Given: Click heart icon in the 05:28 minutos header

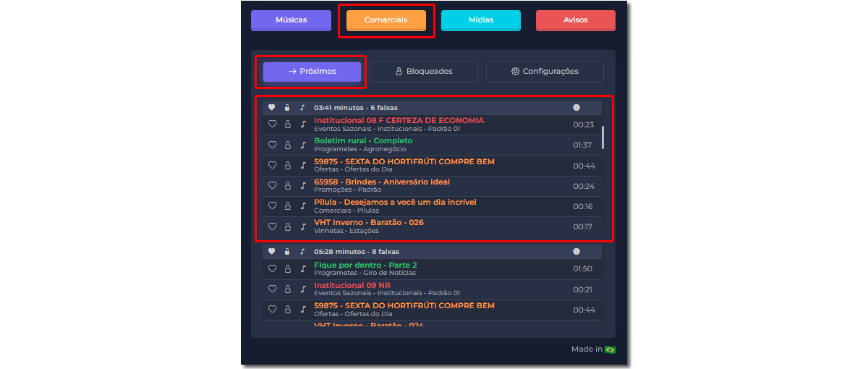Looking at the screenshot, I should tap(272, 252).
